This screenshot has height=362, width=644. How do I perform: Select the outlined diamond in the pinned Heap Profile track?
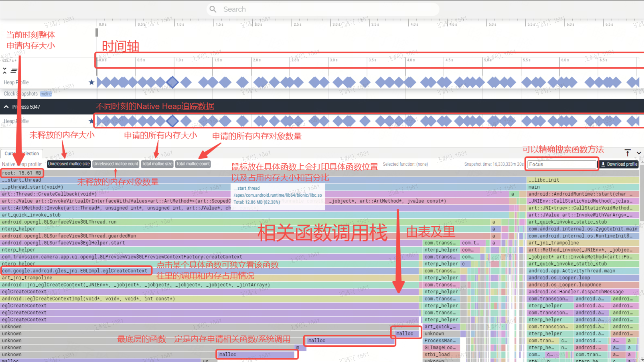tap(172, 82)
